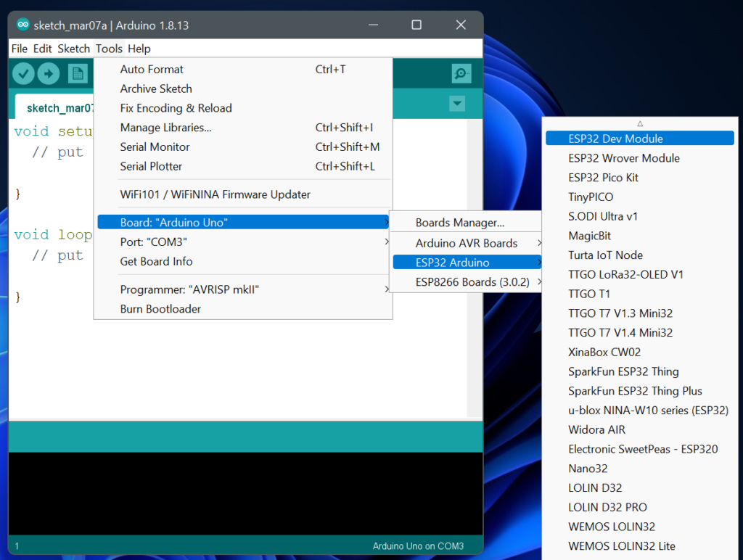Open the tab dropdown arrow button
The height and width of the screenshot is (560, 743).
[x=457, y=103]
